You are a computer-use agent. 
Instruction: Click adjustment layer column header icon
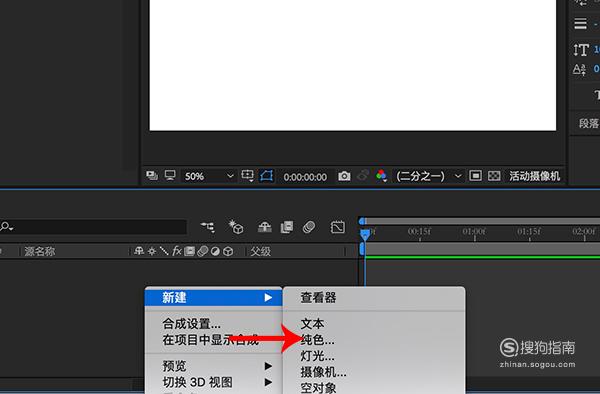[215, 251]
